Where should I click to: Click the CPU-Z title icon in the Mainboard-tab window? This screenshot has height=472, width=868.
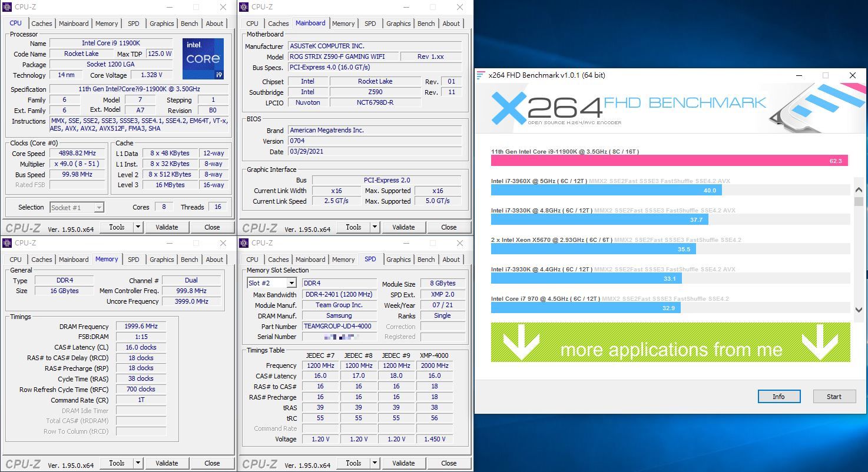click(x=244, y=7)
